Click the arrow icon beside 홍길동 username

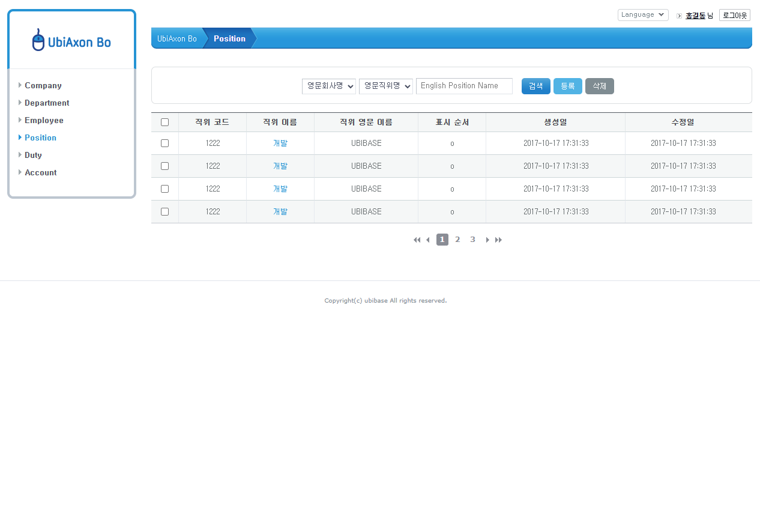[x=679, y=16]
